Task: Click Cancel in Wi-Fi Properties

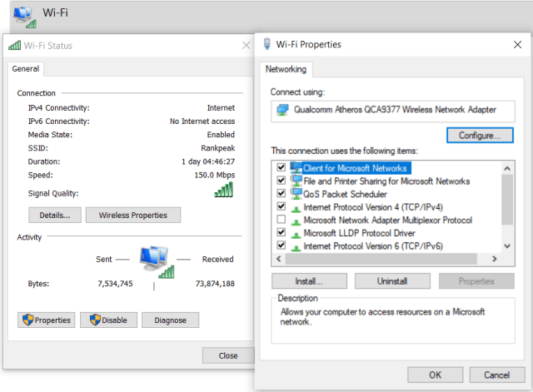Action: [x=496, y=375]
